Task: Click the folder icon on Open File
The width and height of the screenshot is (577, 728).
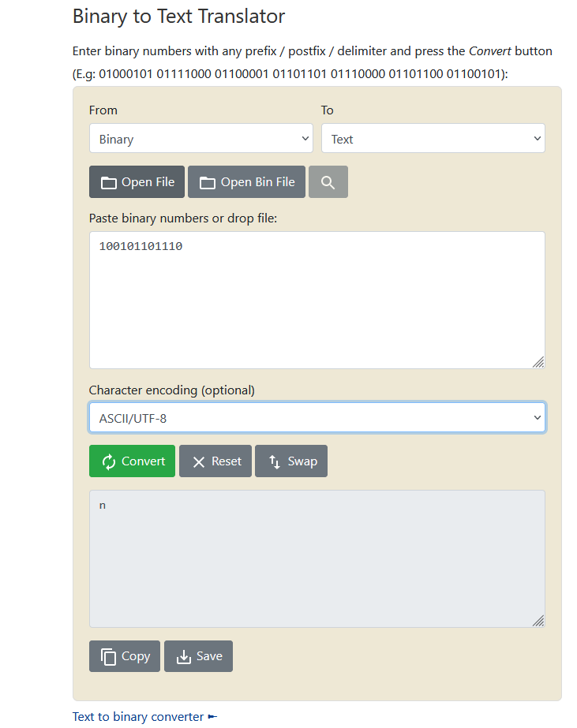Action: click(108, 182)
